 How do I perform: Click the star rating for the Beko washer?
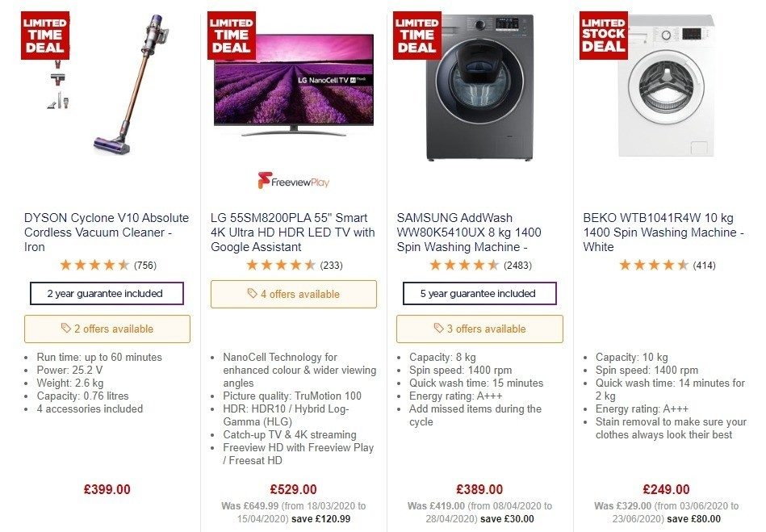(x=655, y=264)
